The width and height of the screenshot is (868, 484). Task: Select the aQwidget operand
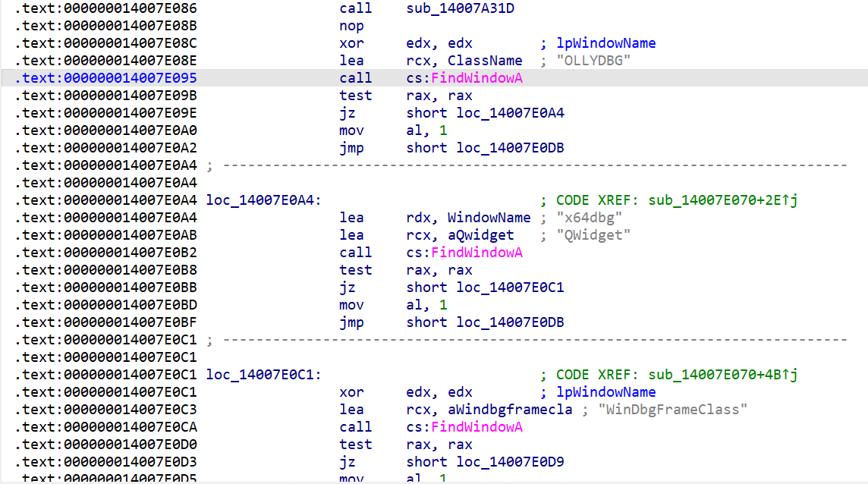tap(480, 235)
